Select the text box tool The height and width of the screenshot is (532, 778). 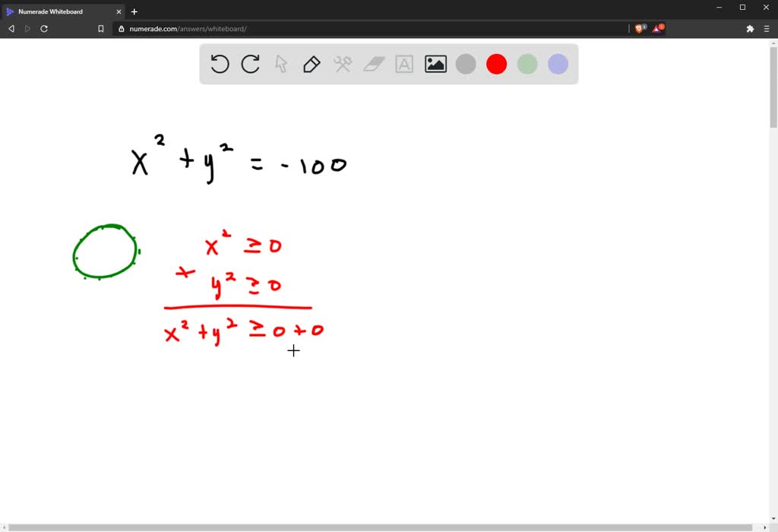click(404, 64)
